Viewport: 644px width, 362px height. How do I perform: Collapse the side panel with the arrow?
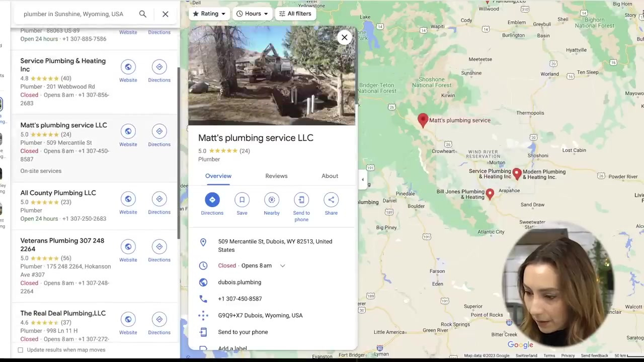tap(363, 179)
